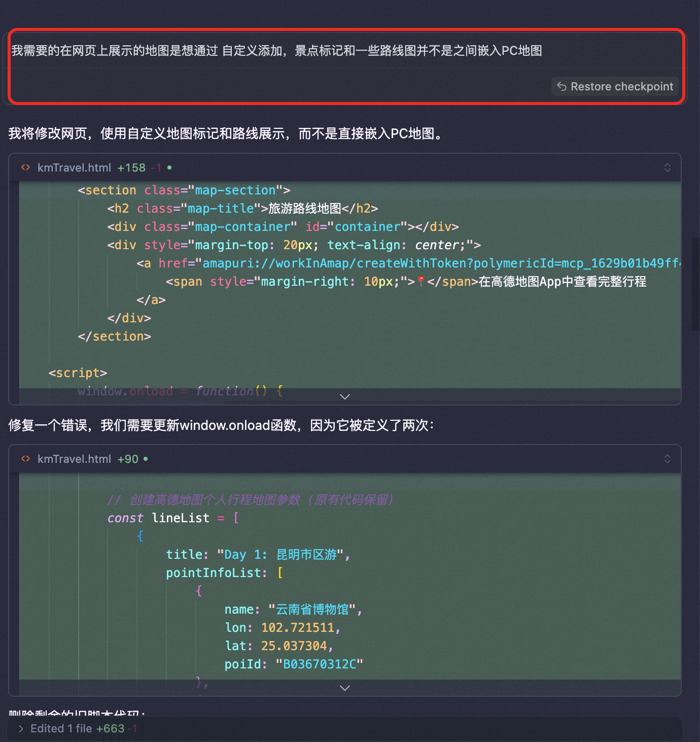Expand the second code block using its bottom chevron
The width and height of the screenshot is (700, 742).
[x=345, y=688]
